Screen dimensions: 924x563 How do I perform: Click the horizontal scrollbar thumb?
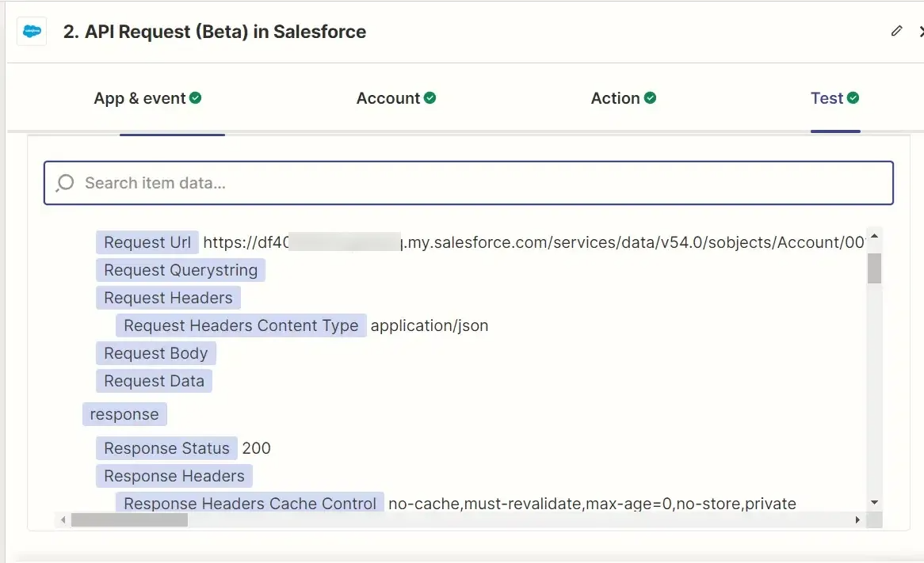(130, 520)
